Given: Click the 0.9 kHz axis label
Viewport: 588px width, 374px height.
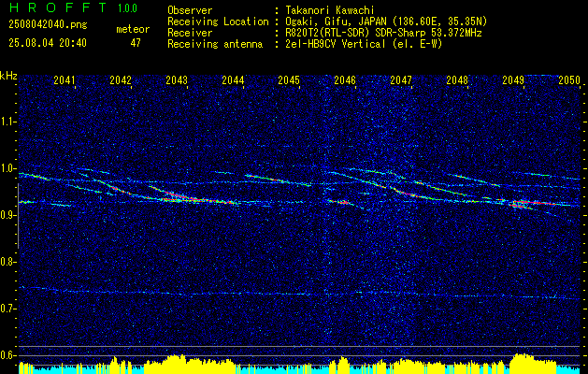Looking at the screenshot, I should pyautogui.click(x=7, y=215).
